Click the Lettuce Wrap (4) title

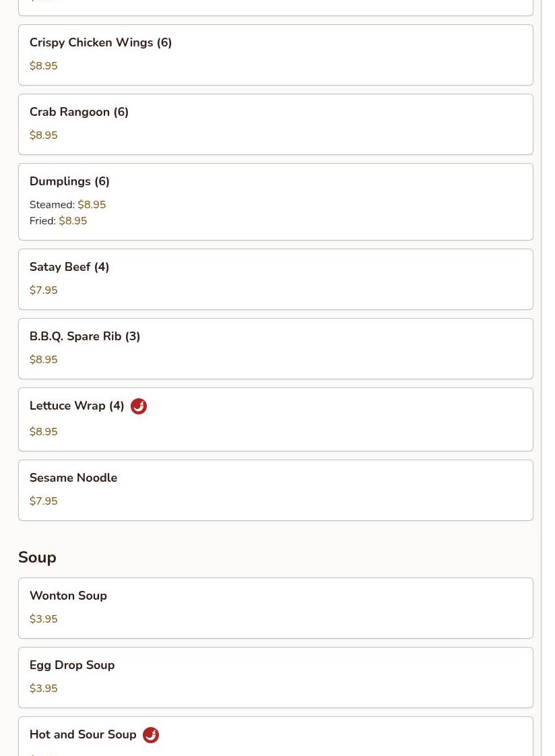[x=77, y=406]
